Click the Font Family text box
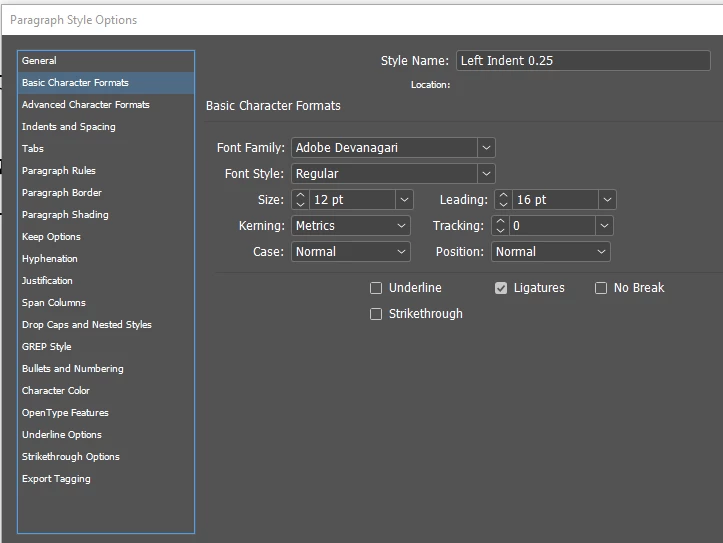The width and height of the screenshot is (723, 543). click(x=385, y=148)
